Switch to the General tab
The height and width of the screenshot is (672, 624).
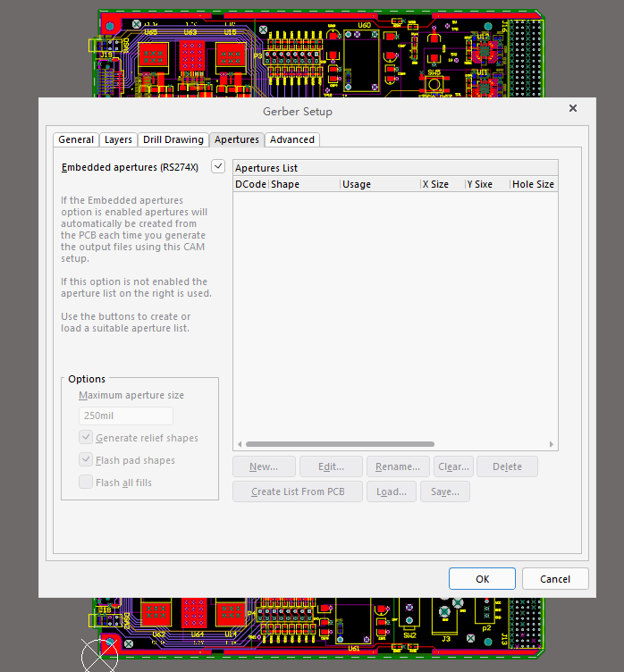(76, 139)
